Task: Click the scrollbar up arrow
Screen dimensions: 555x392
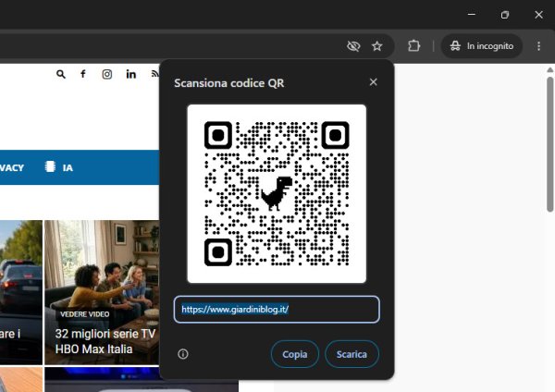Action: tap(549, 70)
